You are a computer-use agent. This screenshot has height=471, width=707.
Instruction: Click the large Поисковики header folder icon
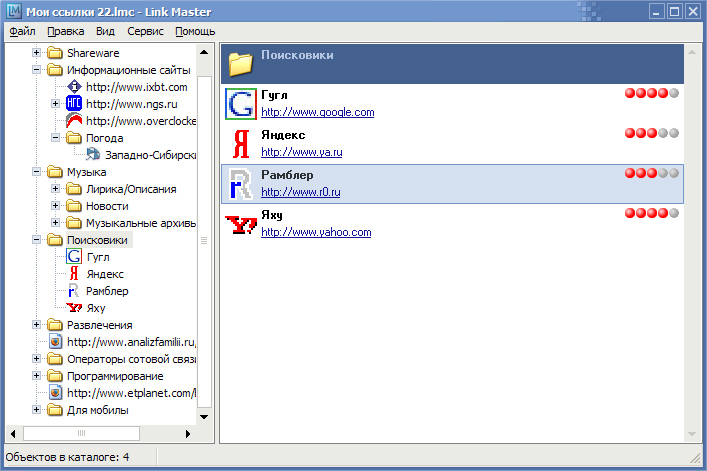241,64
